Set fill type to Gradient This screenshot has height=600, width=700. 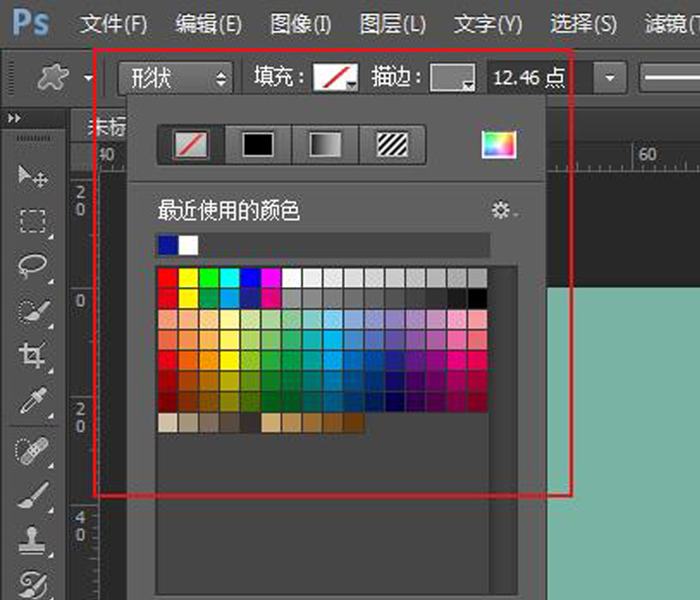[x=325, y=145]
